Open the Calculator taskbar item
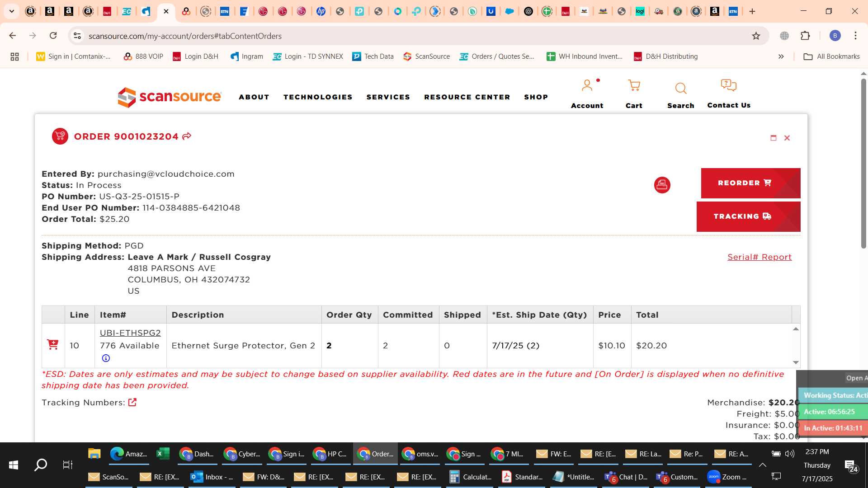Screen dimensions: 868x488 tap(471, 477)
